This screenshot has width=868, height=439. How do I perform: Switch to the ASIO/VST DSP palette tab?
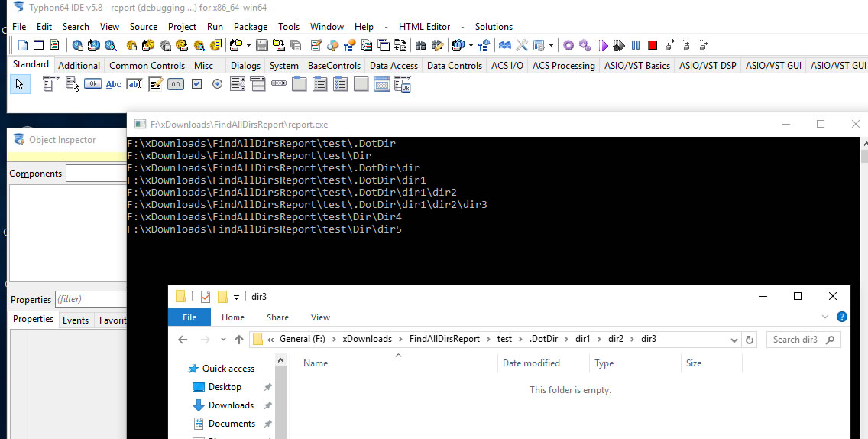708,66
